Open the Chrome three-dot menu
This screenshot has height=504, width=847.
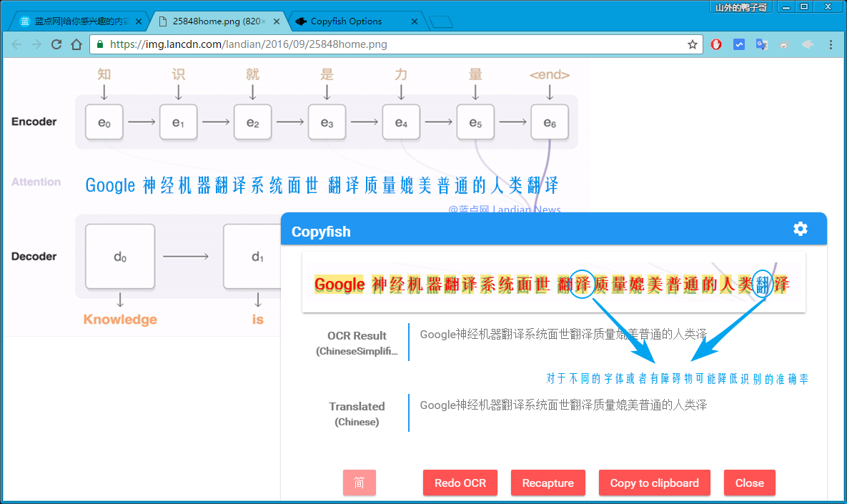[x=831, y=44]
